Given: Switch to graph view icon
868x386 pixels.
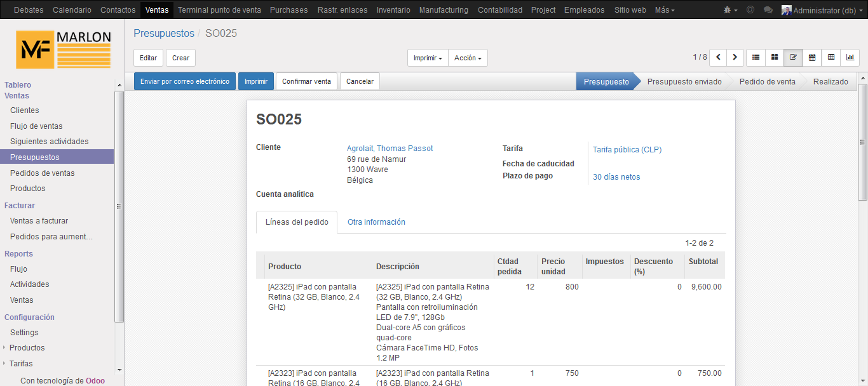Looking at the screenshot, I should point(850,57).
